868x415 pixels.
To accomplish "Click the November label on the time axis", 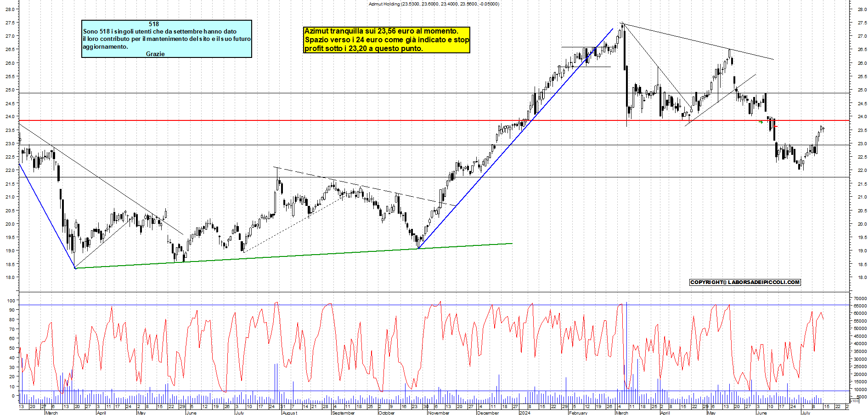I will pos(439,413).
